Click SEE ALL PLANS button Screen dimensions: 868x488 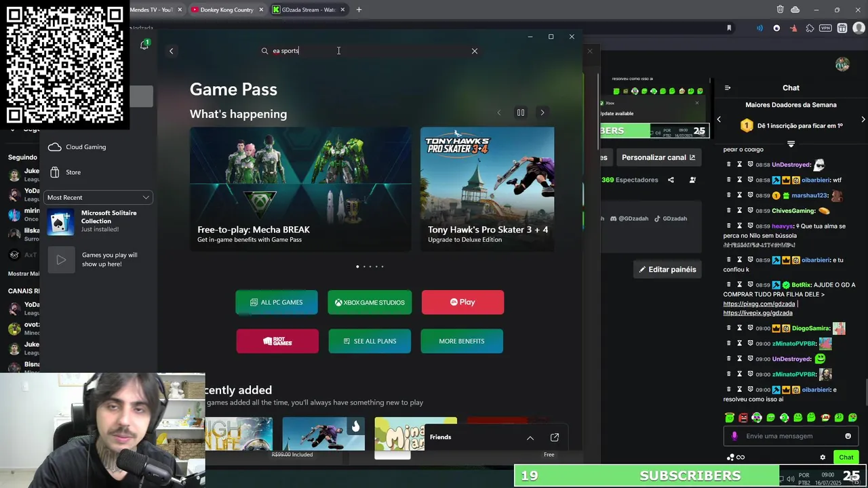pos(370,341)
